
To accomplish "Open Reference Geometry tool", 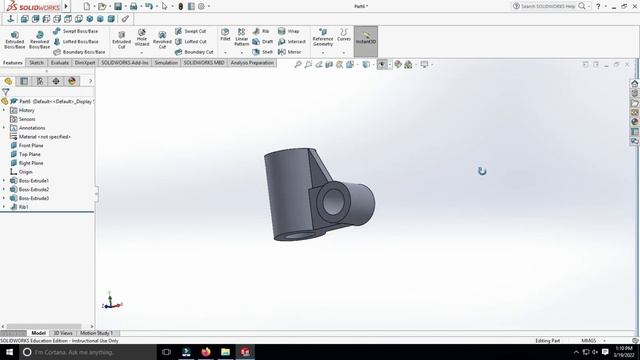I will (x=323, y=37).
